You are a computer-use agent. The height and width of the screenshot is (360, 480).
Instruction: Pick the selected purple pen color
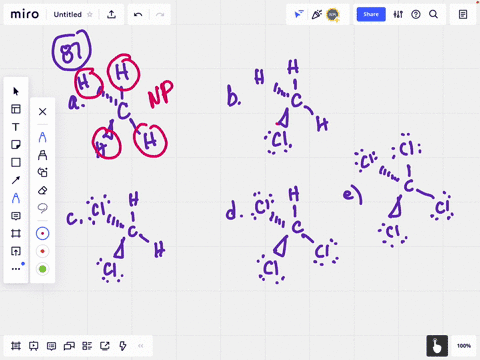pos(42,233)
